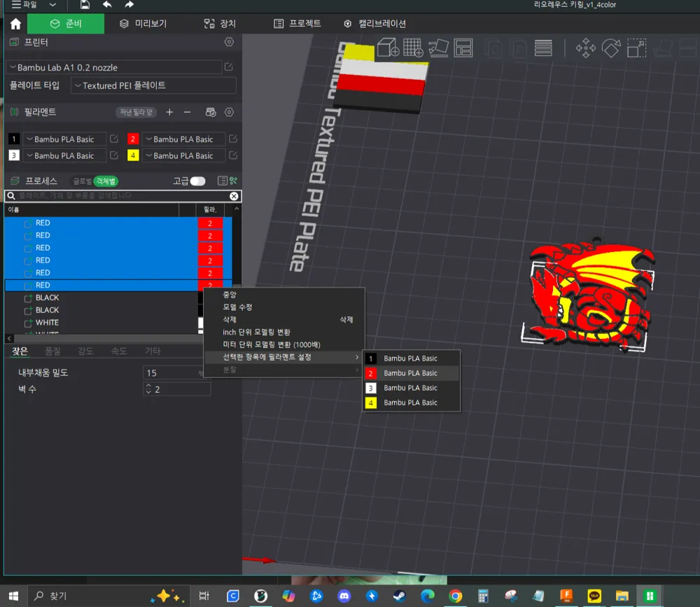
Task: Redo the last action
Action: pos(129,4)
